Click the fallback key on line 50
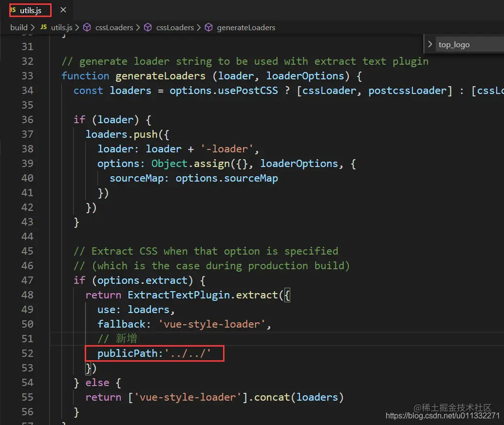The height and width of the screenshot is (425, 504). [121, 324]
